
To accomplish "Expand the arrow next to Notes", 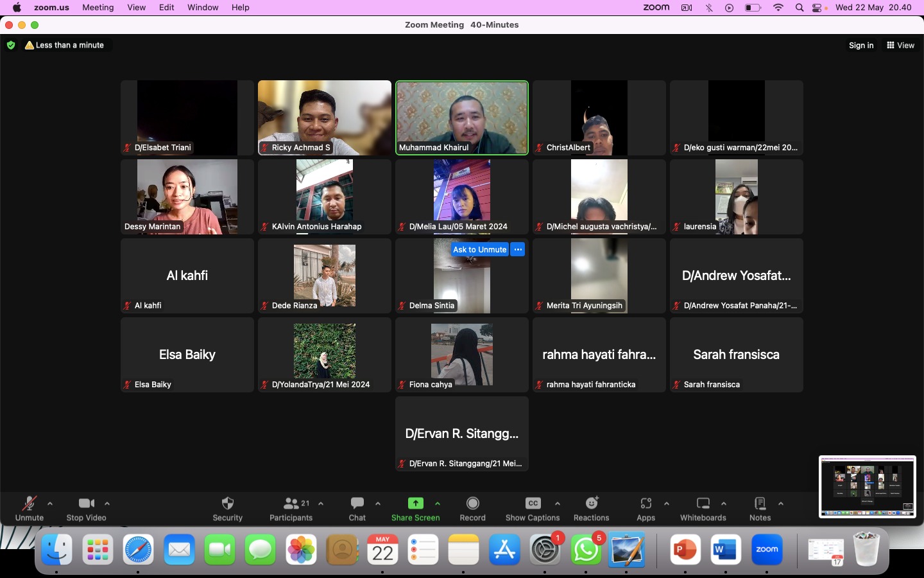I will pos(781,504).
